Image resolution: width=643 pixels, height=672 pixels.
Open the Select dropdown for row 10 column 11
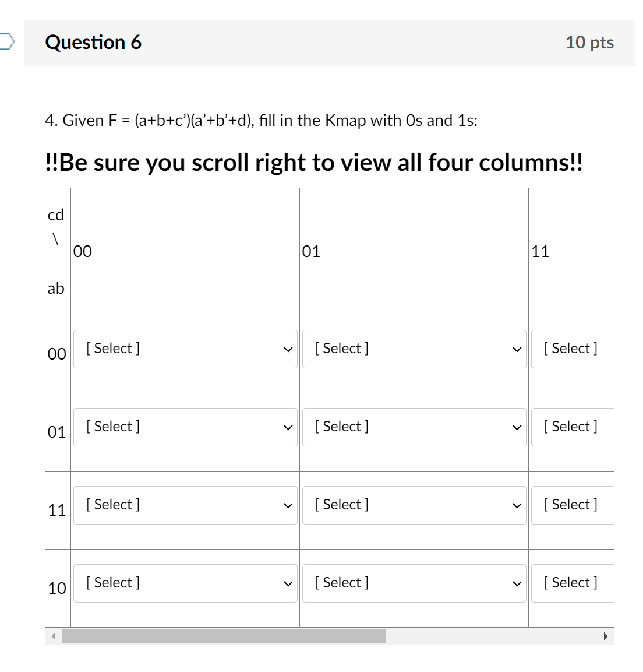571,582
